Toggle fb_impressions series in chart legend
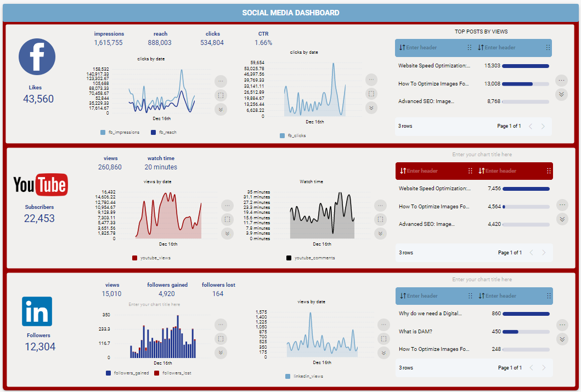Image resolution: width=581 pixels, height=392 pixels. tap(120, 132)
